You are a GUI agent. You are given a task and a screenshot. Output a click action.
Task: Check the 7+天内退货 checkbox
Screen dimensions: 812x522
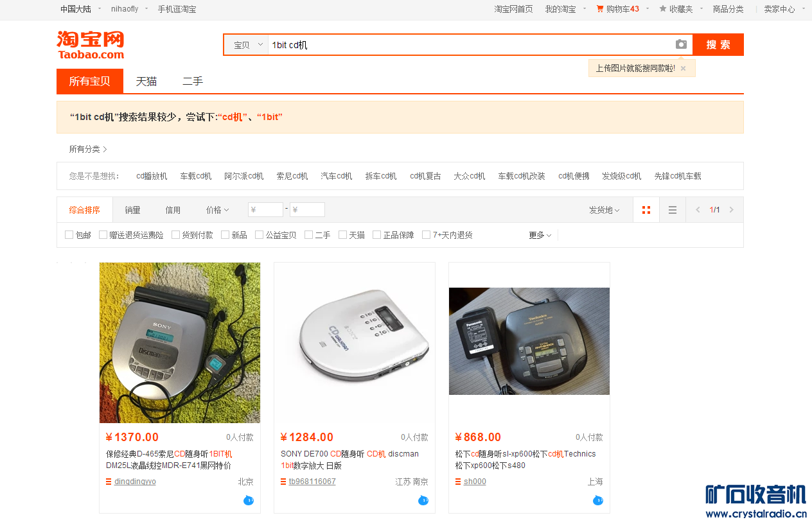tap(426, 235)
